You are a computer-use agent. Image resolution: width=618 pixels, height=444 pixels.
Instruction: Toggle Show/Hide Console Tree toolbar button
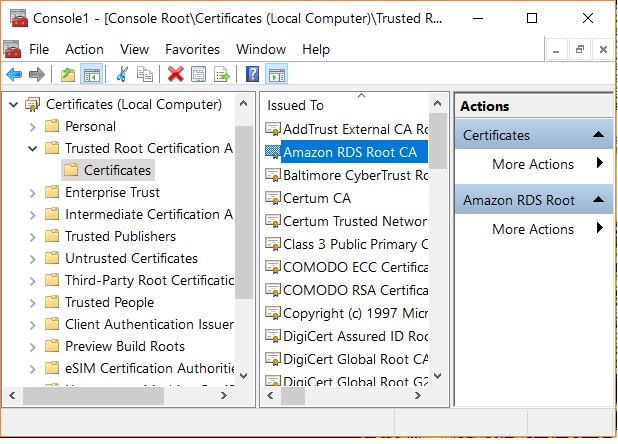tap(91, 74)
